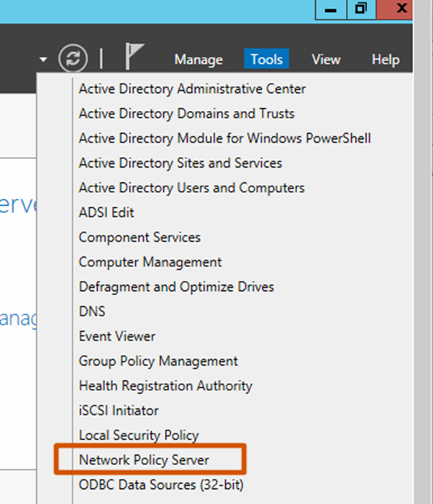Open the Help menu
This screenshot has height=504, width=433.
(x=385, y=60)
